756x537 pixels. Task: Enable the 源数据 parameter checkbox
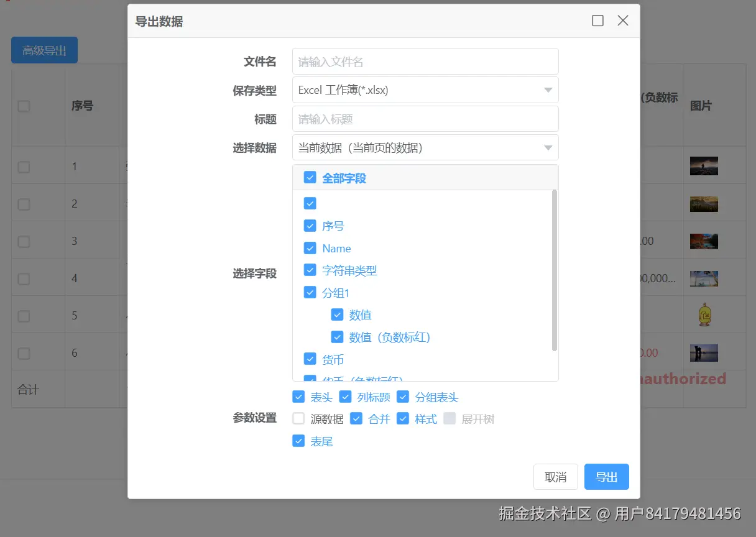click(298, 418)
